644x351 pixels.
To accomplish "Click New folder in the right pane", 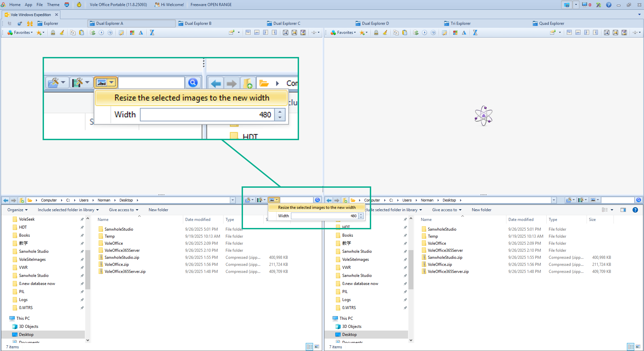I will tap(481, 210).
